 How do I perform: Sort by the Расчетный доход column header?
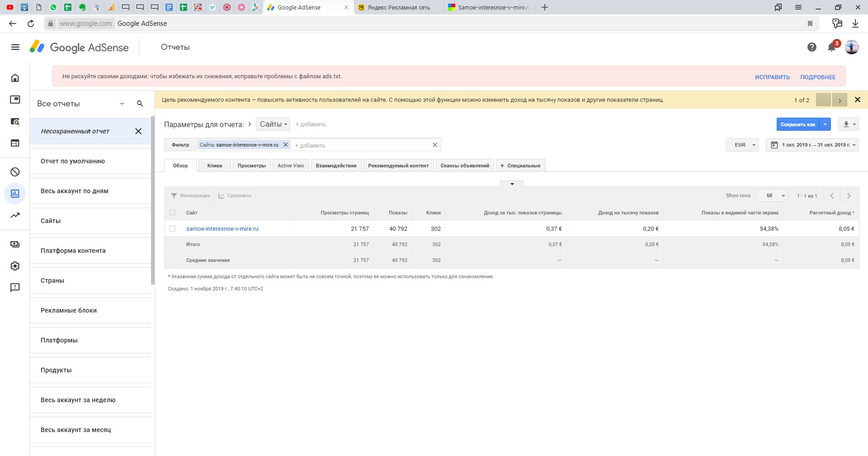coord(831,213)
